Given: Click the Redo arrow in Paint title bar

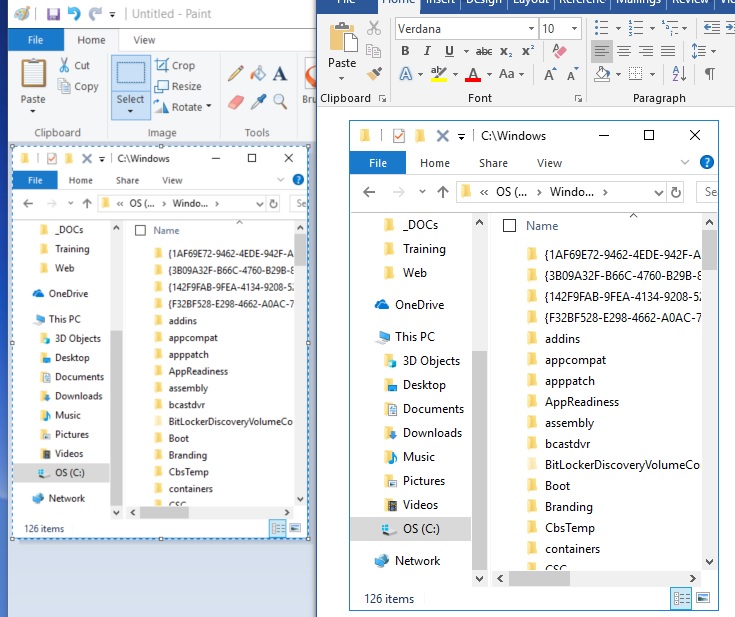Looking at the screenshot, I should click(95, 14).
